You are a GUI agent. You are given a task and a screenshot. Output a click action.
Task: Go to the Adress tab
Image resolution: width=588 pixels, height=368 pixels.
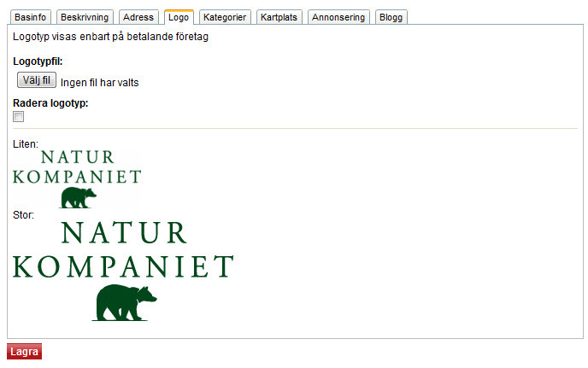[138, 17]
